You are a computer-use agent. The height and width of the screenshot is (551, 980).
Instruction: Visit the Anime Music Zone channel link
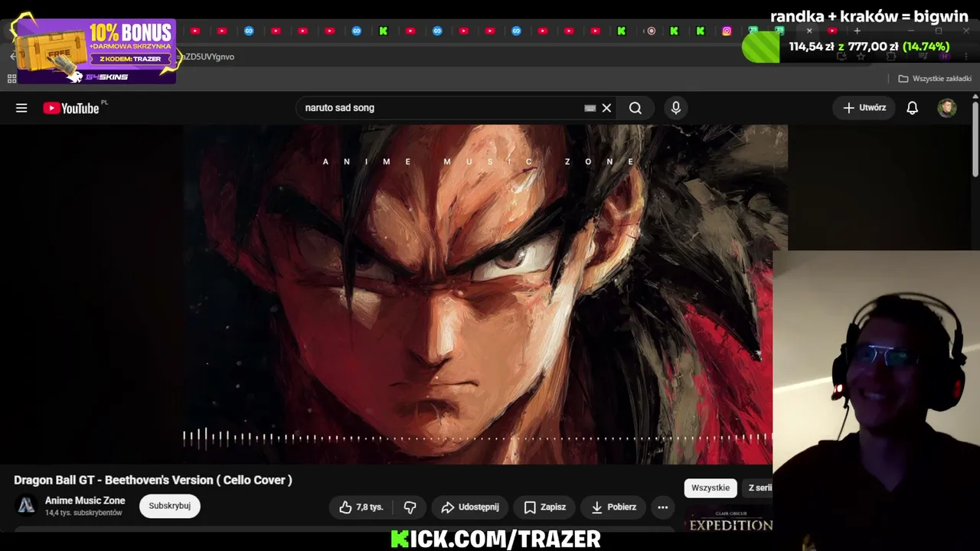pyautogui.click(x=85, y=500)
